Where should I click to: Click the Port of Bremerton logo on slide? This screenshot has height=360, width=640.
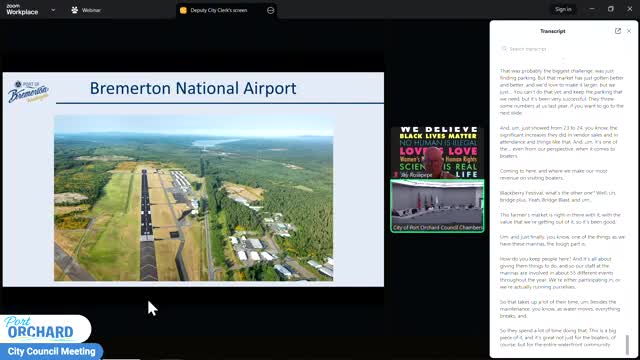(28, 92)
